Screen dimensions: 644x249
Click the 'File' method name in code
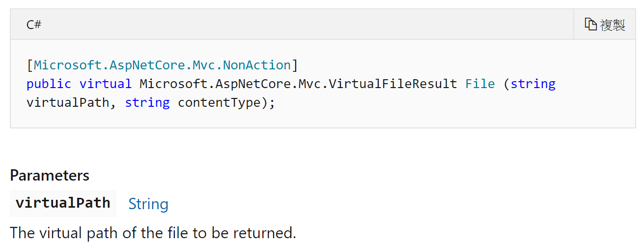pos(480,84)
